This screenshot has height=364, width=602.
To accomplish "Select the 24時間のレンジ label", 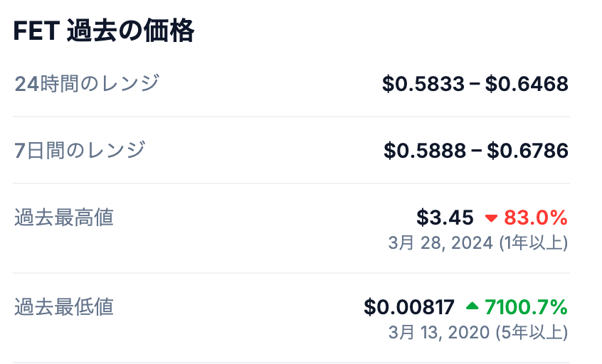I will (x=87, y=84).
